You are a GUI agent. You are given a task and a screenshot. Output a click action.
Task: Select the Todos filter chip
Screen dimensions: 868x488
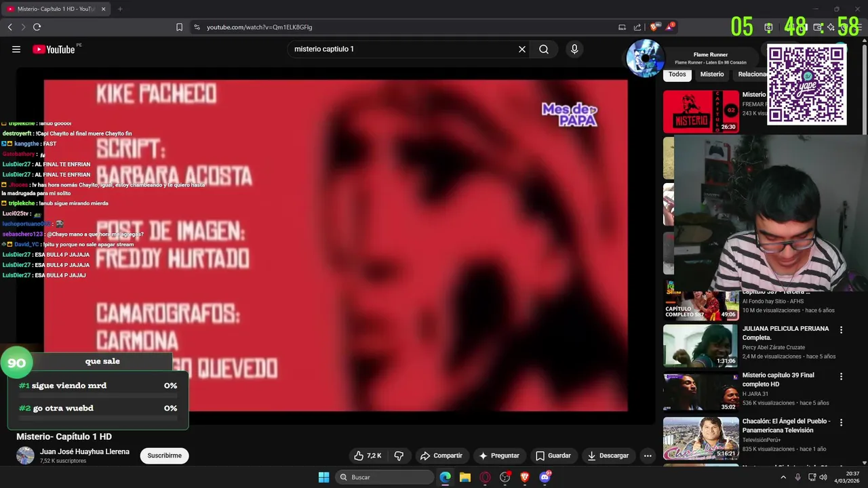[x=677, y=75]
